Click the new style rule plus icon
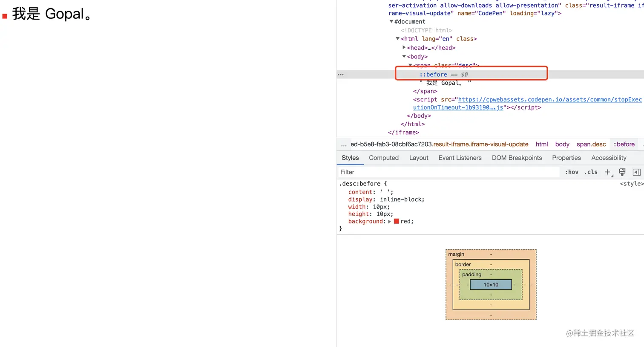 click(x=608, y=172)
